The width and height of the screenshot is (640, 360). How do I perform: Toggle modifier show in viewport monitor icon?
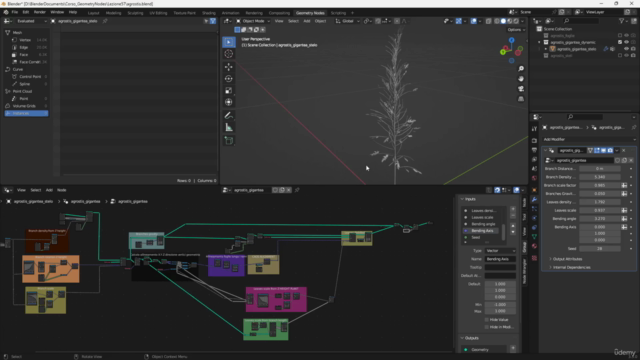point(603,150)
